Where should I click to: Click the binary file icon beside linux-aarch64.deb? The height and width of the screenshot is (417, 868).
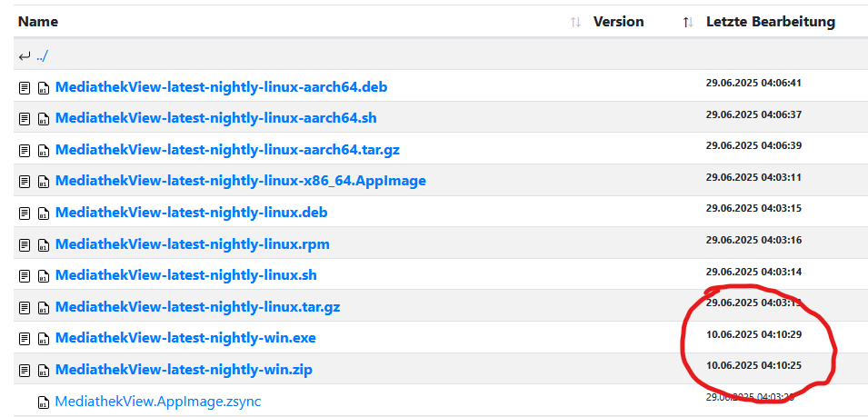(x=43, y=88)
